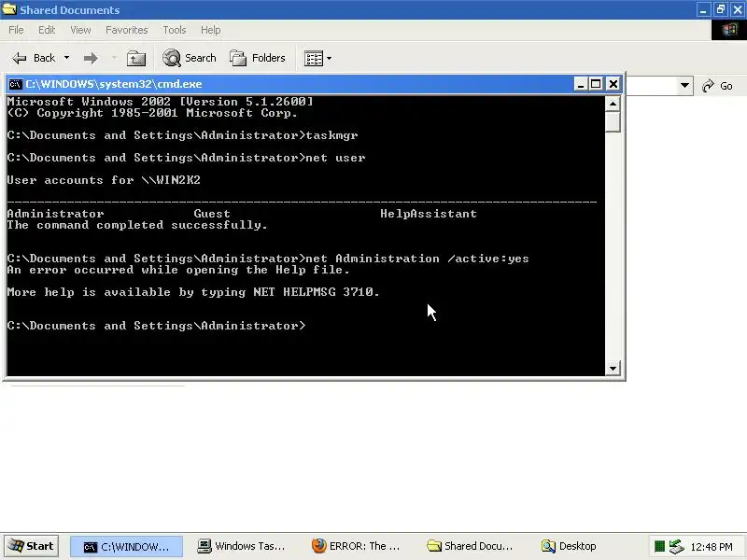Screen dimensions: 747x560
Task: Click the Shared Documents folder title icon
Action: (x=9, y=9)
